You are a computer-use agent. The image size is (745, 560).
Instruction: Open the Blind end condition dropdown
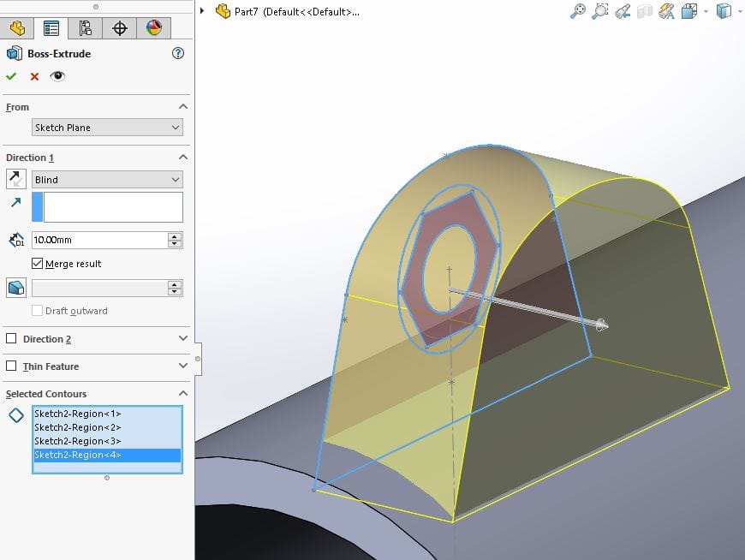[107, 180]
